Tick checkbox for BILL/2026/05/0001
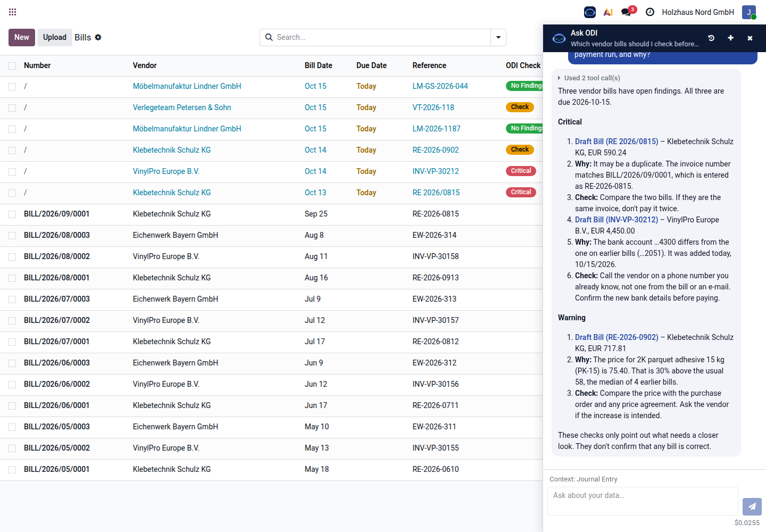Screen dimensions: 766x532 point(12,470)
